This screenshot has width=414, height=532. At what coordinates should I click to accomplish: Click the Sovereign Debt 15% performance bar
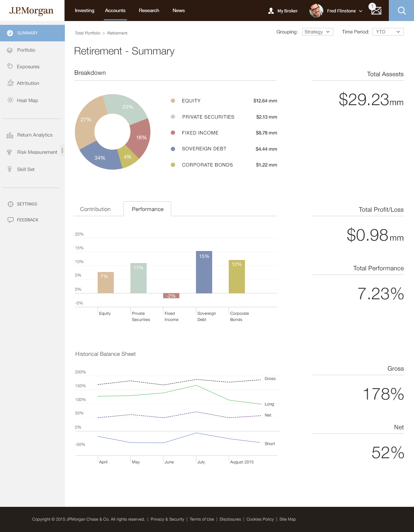(x=204, y=272)
